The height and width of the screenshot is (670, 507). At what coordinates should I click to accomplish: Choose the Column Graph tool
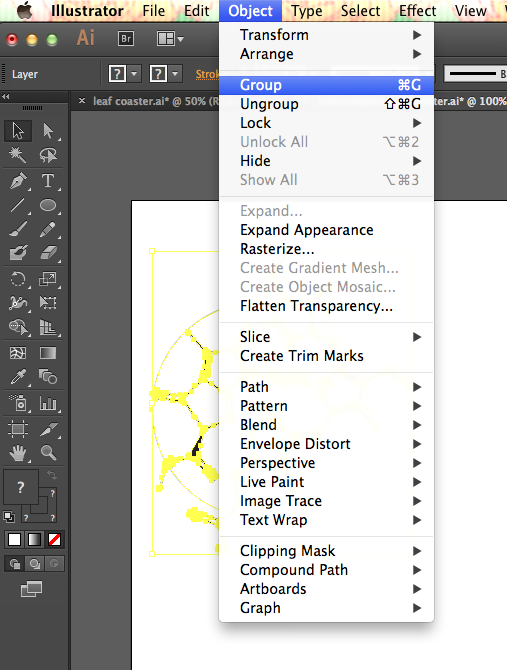[x=48, y=403]
